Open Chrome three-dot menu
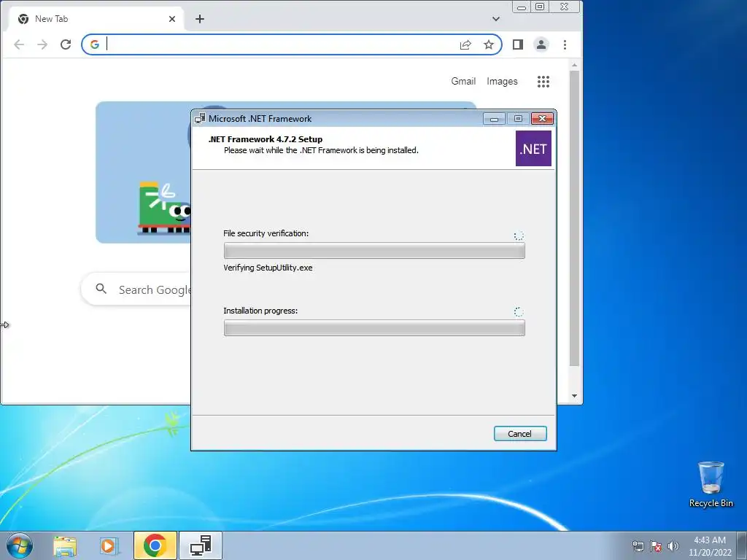Image resolution: width=747 pixels, height=560 pixels. [565, 44]
